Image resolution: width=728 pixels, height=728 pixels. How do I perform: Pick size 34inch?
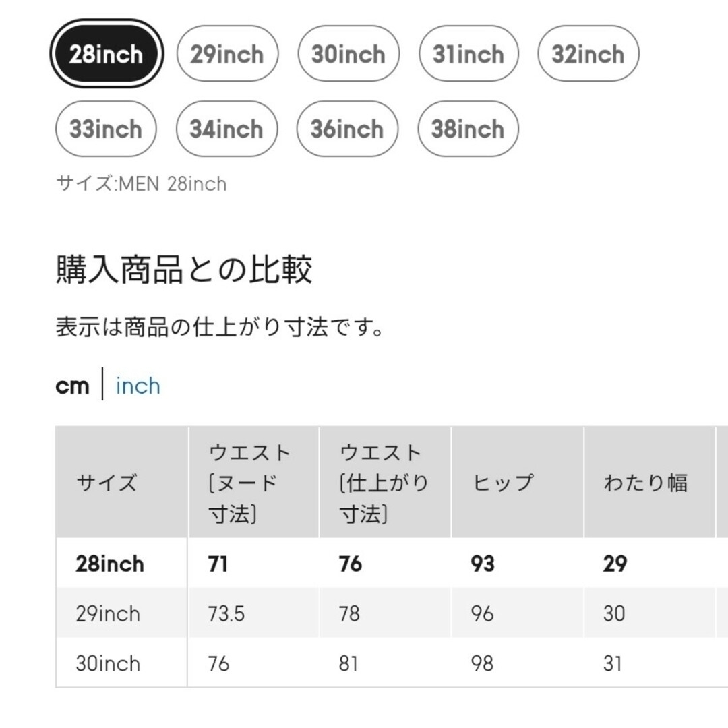point(226,129)
